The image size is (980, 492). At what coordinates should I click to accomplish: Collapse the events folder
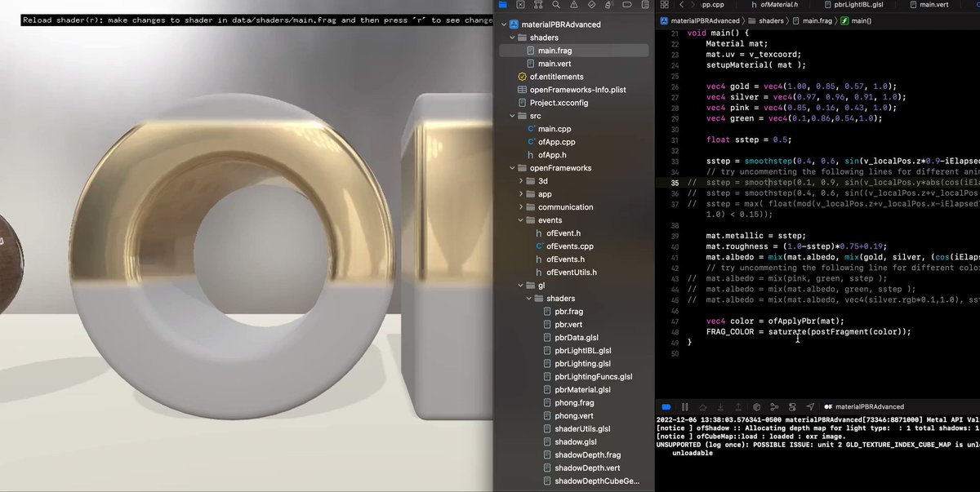click(x=522, y=220)
